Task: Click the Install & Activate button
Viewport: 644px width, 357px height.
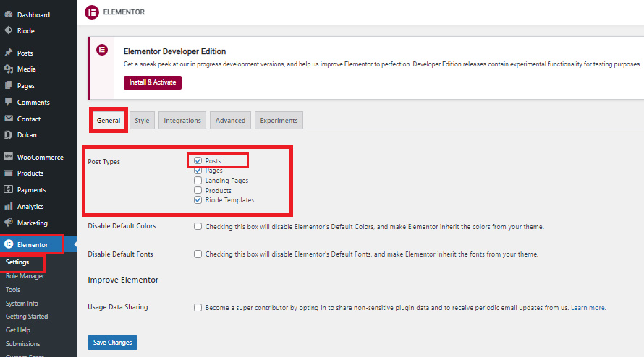Action: coord(153,82)
